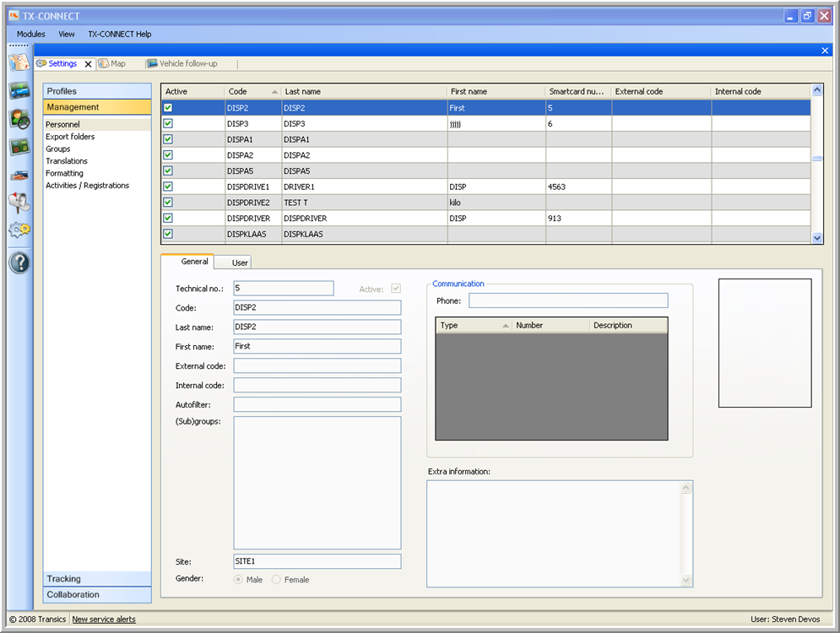Expand the Profiles section
The width and height of the screenshot is (840, 633).
pos(97,91)
